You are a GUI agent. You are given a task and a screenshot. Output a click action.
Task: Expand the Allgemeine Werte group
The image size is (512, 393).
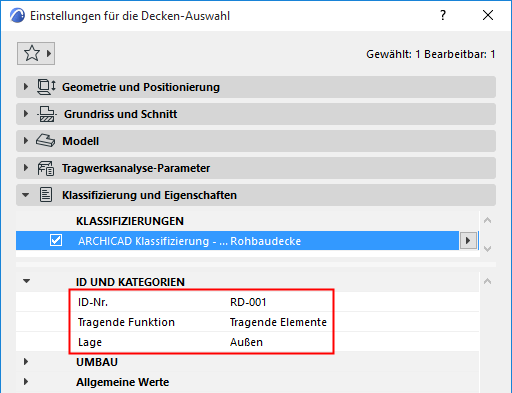[x=26, y=382]
